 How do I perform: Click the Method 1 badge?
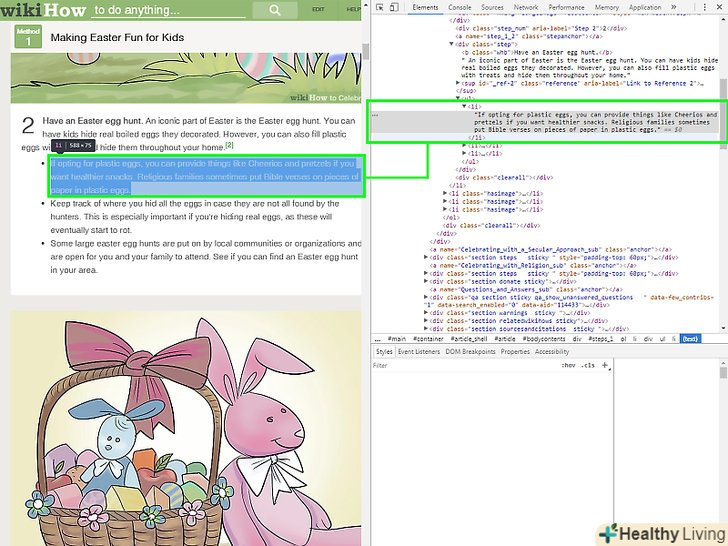click(x=28, y=38)
